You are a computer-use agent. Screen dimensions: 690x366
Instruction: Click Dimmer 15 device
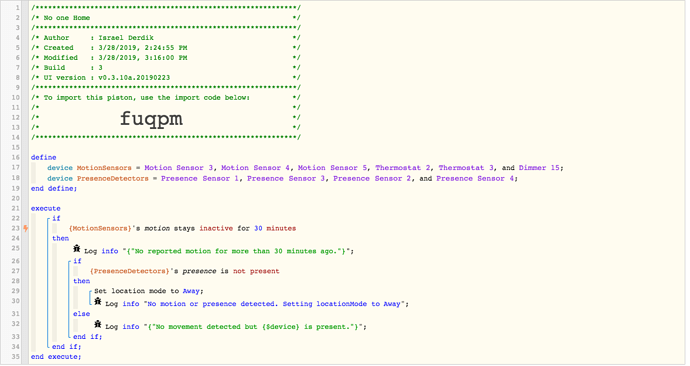(539, 168)
